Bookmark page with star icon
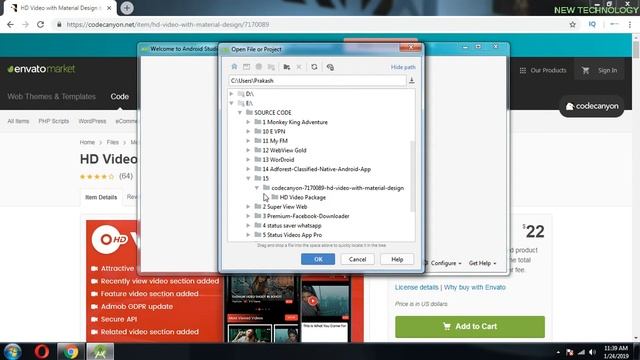Screen dimensions: 640x360 pyautogui.click(x=573, y=24)
